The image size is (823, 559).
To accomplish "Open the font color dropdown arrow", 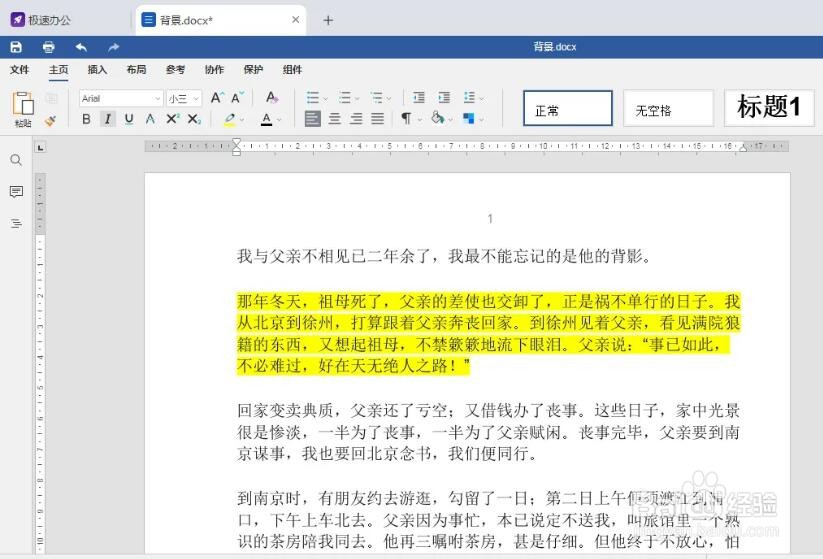I will [279, 120].
